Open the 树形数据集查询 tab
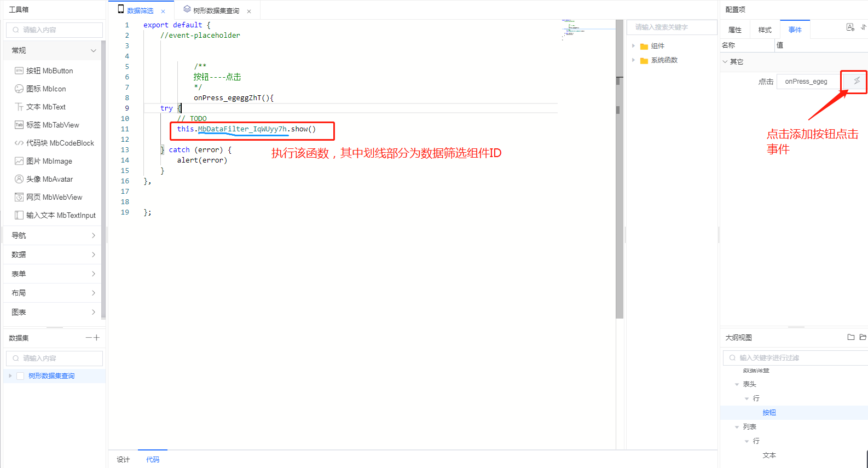Screen dimensions: 868x468 216,11
